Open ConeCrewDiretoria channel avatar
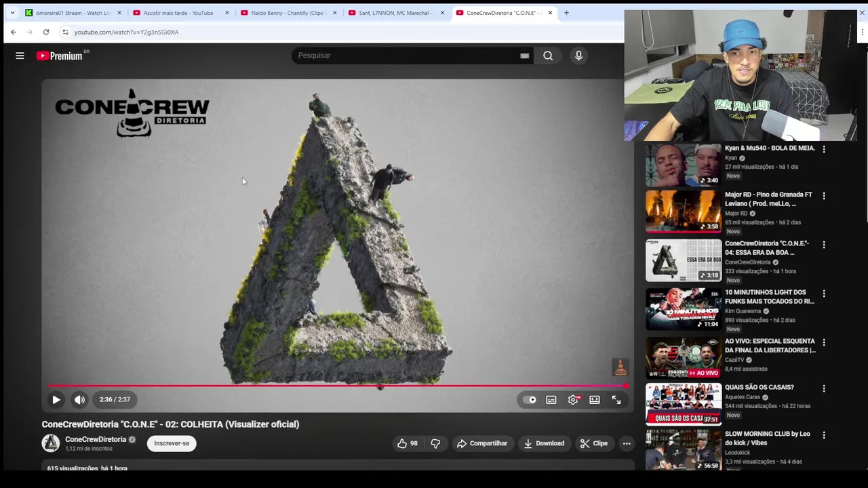The width and height of the screenshot is (868, 488). click(x=51, y=443)
